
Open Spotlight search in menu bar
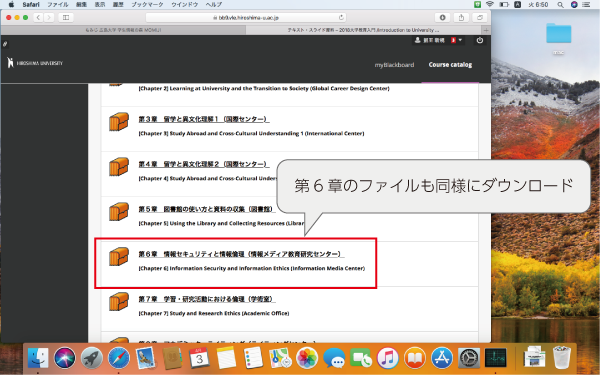pos(560,5)
